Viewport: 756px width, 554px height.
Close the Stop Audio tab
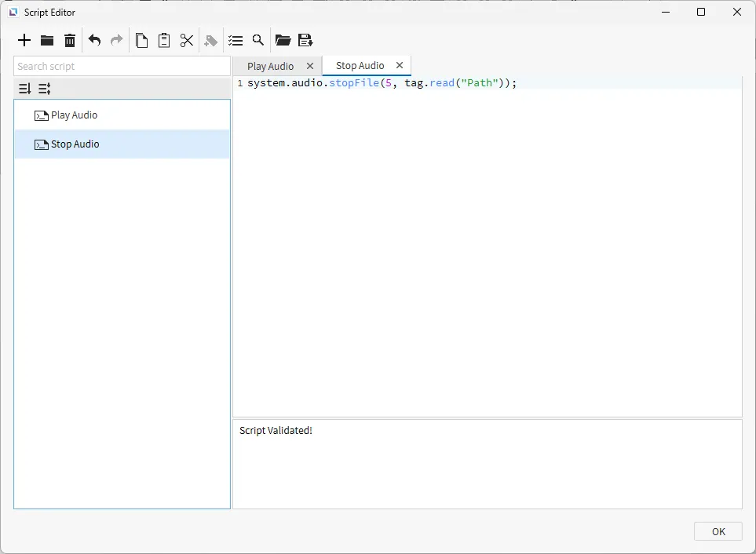click(x=400, y=66)
